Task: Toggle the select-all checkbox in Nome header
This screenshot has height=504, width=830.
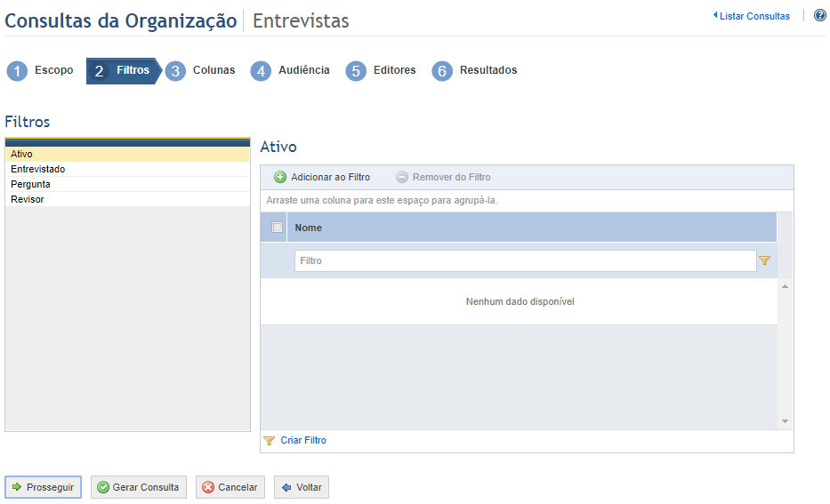Action: (277, 228)
